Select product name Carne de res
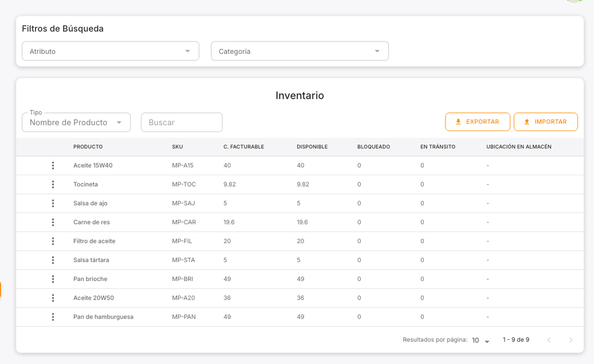Viewport: 594px width, 364px height. point(92,222)
